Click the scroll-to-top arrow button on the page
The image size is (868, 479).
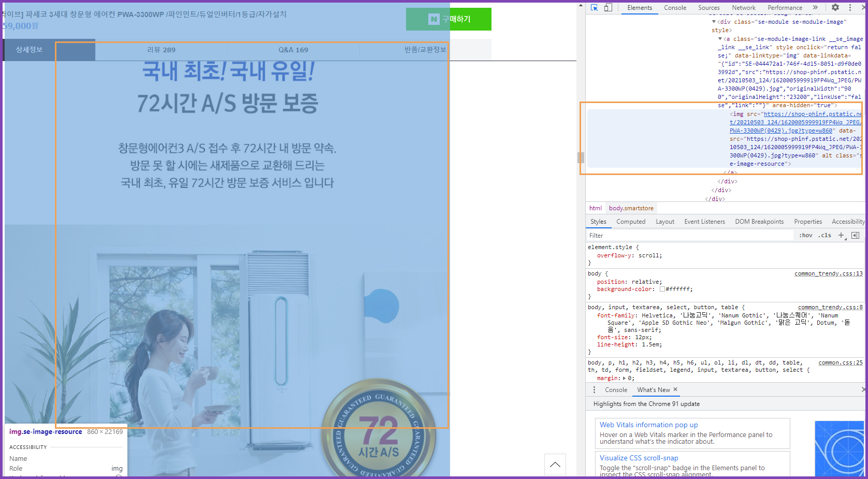[555, 465]
